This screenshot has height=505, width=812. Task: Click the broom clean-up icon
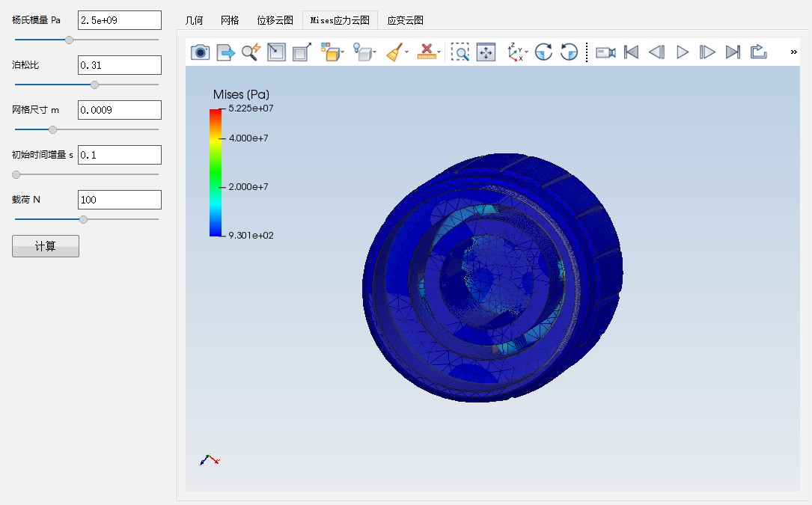[394, 52]
